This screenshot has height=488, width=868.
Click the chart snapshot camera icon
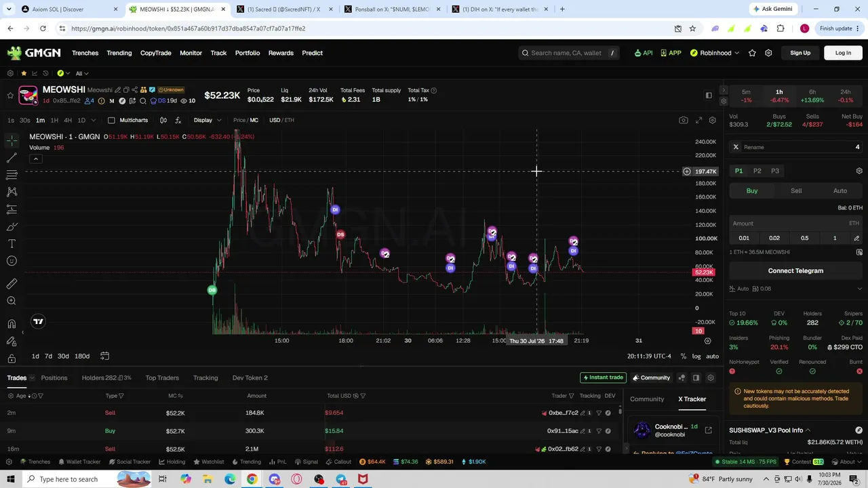pos(684,120)
